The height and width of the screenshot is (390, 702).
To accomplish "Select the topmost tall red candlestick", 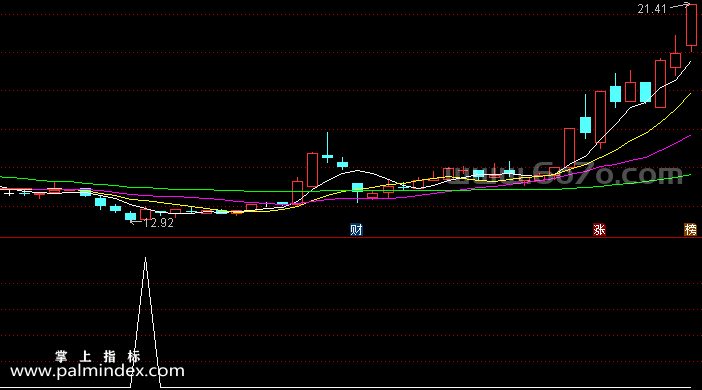I will pyautogui.click(x=691, y=26).
